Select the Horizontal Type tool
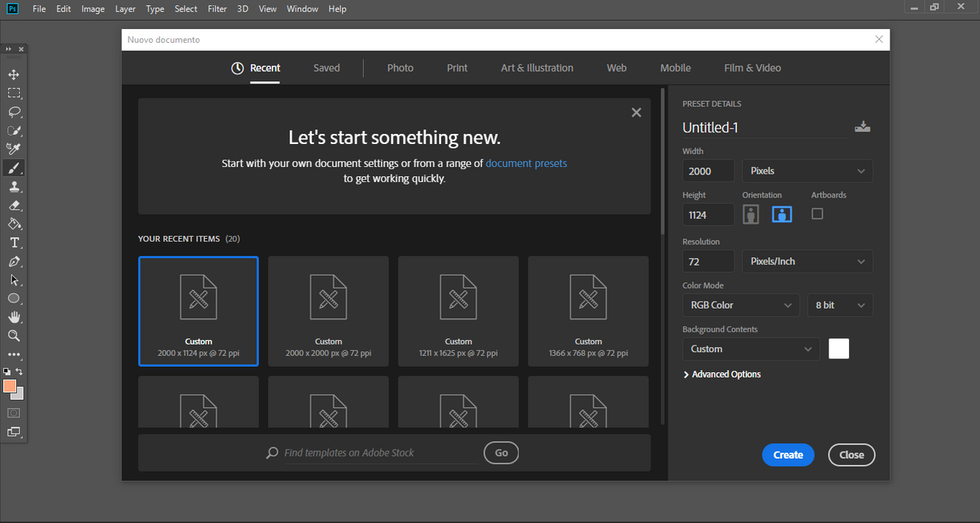 (14, 243)
